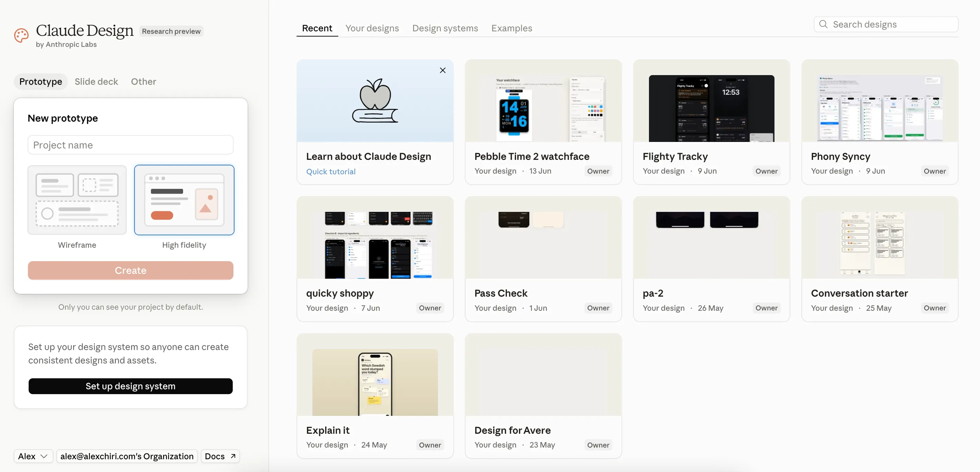Image resolution: width=980 pixels, height=472 pixels.
Task: Switch to the Your designs tab
Action: [372, 28]
